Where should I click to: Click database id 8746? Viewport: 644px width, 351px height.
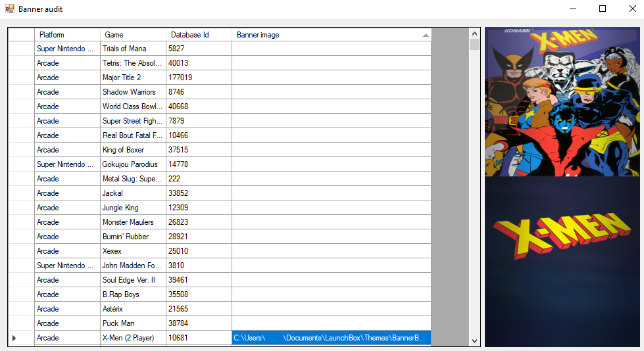click(199, 92)
